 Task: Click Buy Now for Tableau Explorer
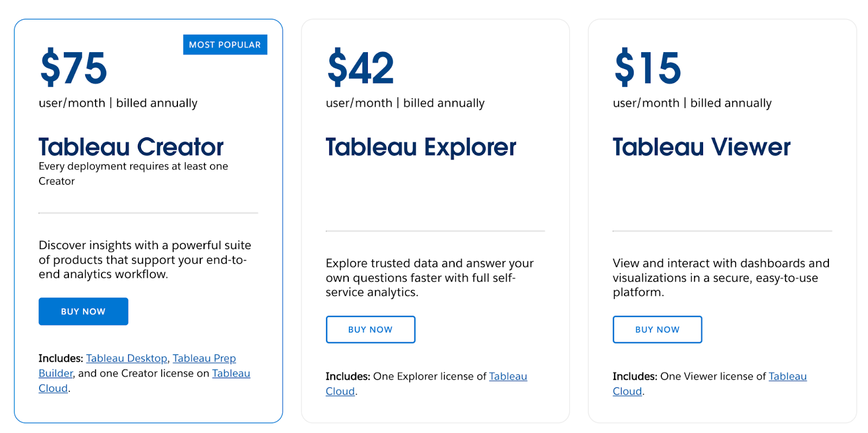tap(370, 329)
